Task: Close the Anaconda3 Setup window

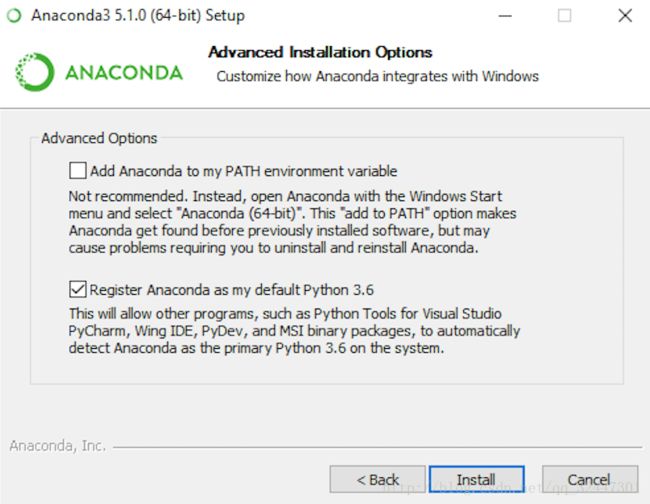Action: 625,16
